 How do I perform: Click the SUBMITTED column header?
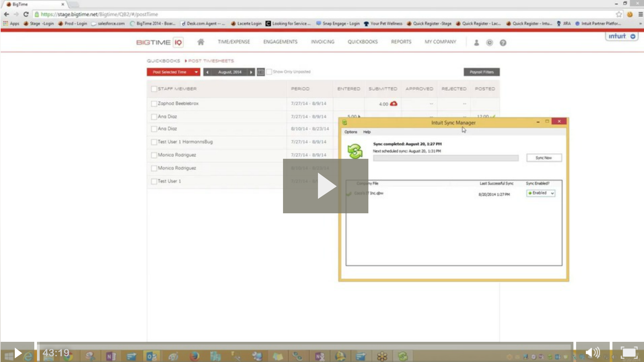coord(383,89)
